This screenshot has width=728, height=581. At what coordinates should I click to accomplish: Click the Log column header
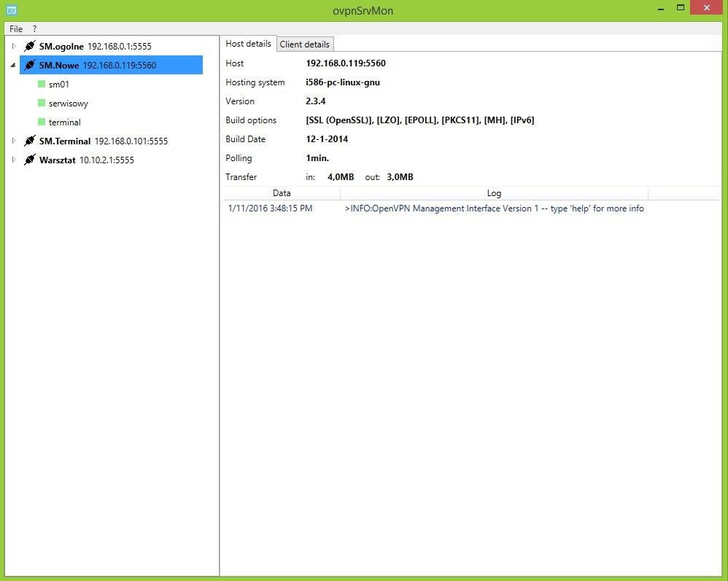494,193
